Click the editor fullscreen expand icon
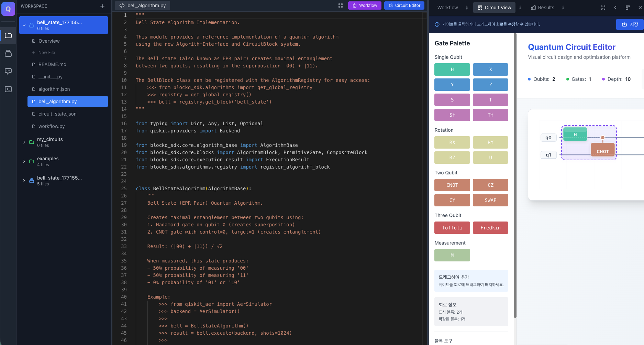Screen dimensions: 644x345 click(341, 6)
